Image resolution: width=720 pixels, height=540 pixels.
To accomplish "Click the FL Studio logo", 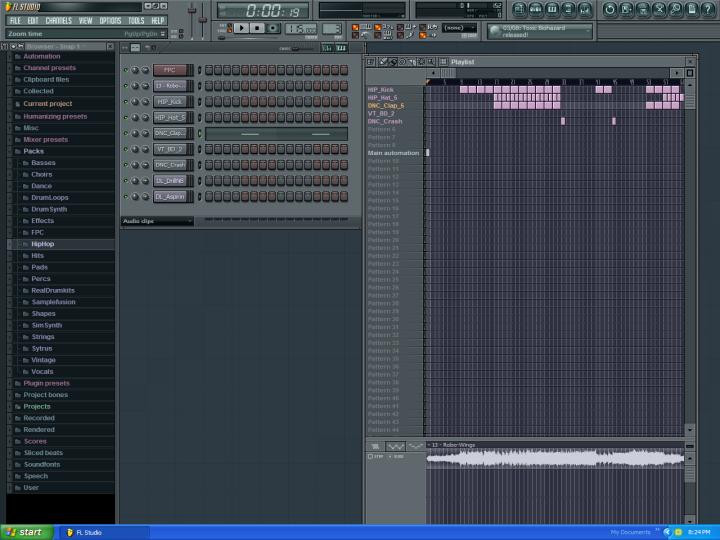I will (23, 6).
